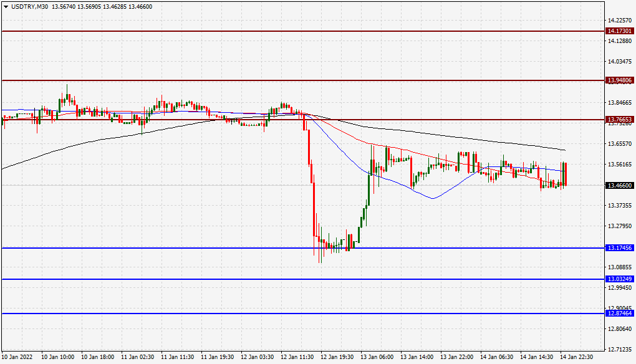The image size is (636, 364).
Task: Select the 14 Jan 22:30 time label
Action: [x=577, y=357]
